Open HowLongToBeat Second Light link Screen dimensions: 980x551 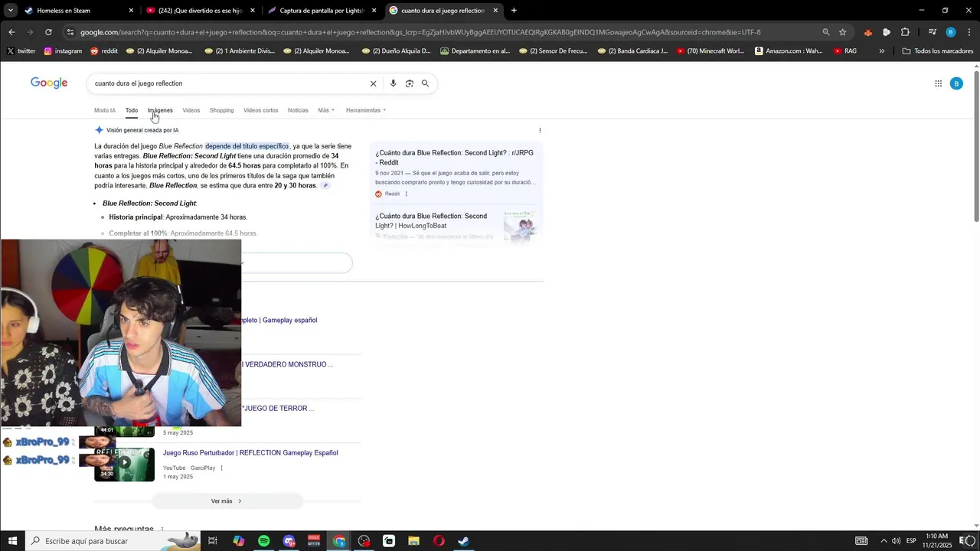click(431, 221)
